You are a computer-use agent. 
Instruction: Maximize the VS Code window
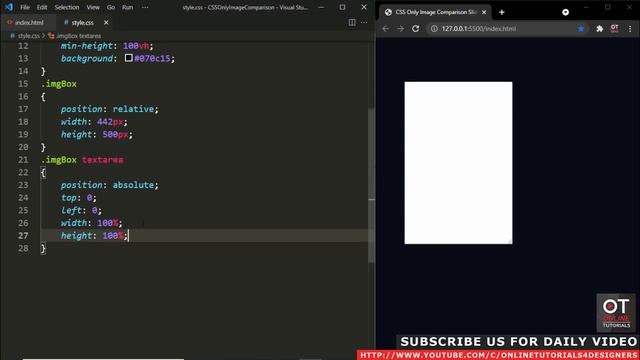click(x=342, y=7)
